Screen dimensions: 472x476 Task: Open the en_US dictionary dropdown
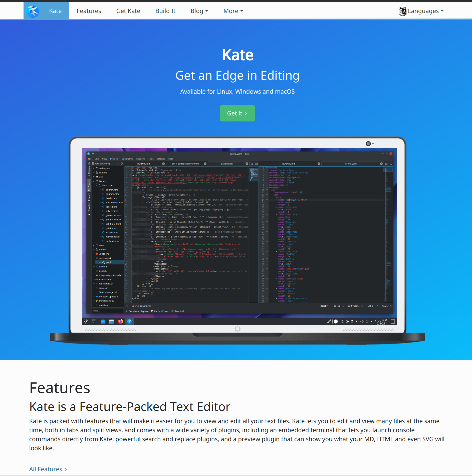point(339,306)
